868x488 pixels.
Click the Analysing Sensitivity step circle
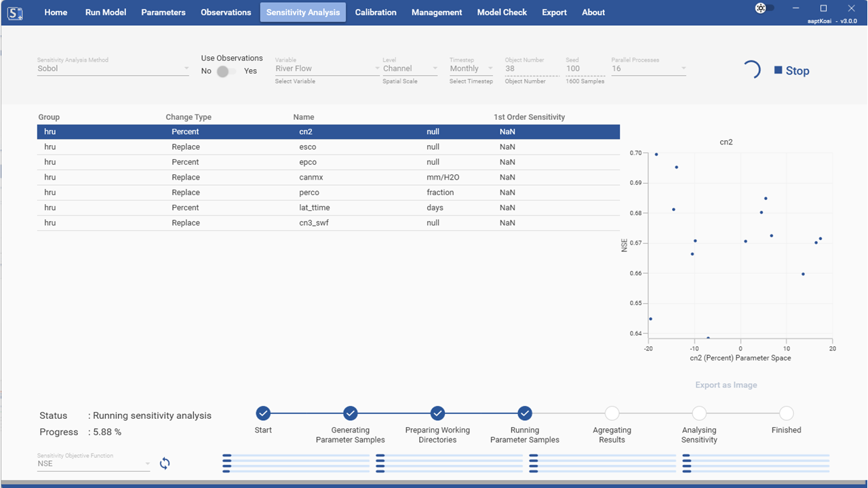tap(699, 413)
